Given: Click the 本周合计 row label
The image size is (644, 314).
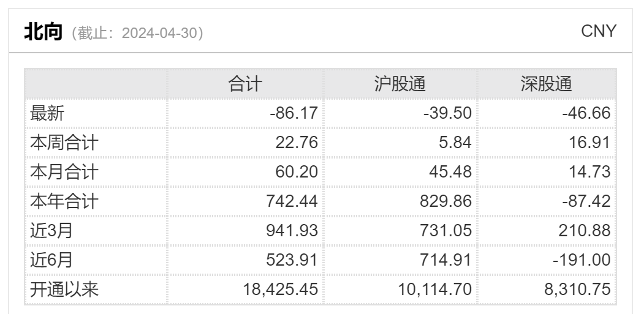Looking at the screenshot, I should 64,143.
